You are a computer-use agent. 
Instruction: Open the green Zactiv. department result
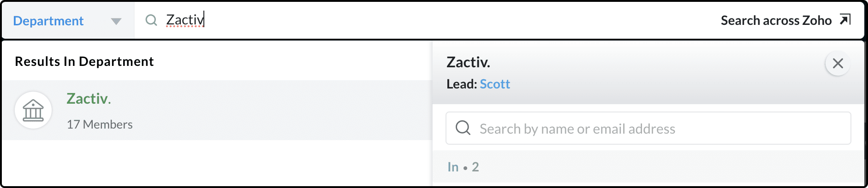[89, 99]
